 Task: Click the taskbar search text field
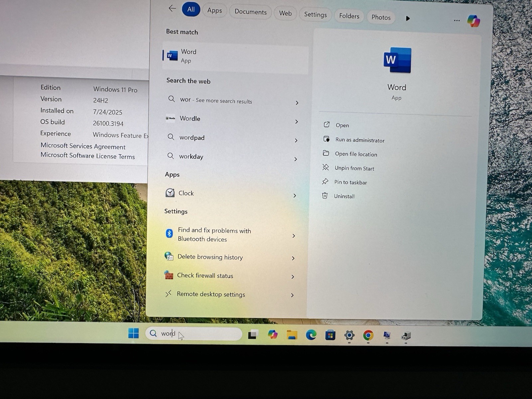pos(194,333)
